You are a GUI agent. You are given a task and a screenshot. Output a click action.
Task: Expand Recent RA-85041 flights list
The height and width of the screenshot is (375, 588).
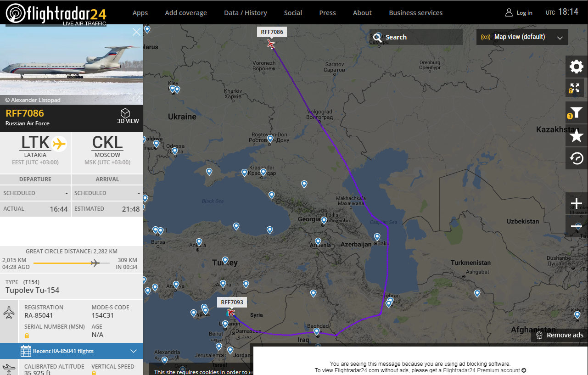point(72,351)
